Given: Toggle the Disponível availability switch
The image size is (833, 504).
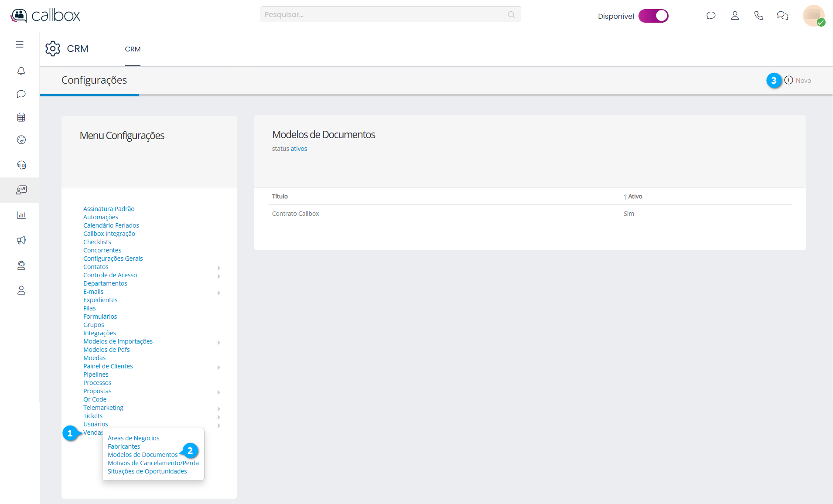Looking at the screenshot, I should (653, 16).
